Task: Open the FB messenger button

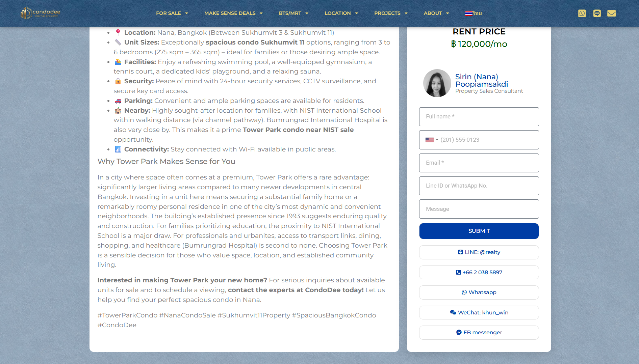Action: click(479, 333)
